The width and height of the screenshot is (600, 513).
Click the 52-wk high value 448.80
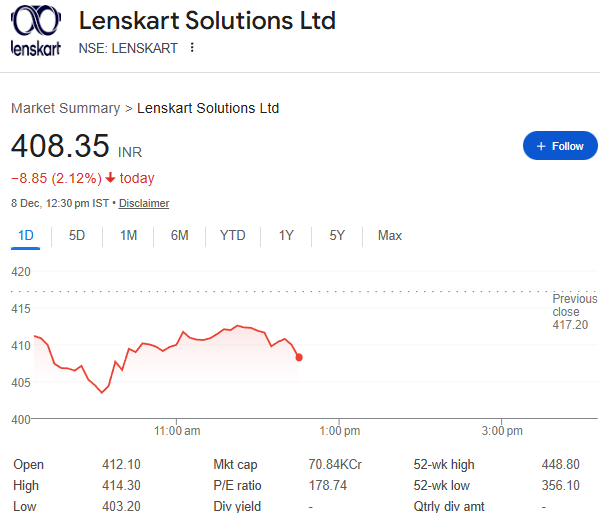558,465
